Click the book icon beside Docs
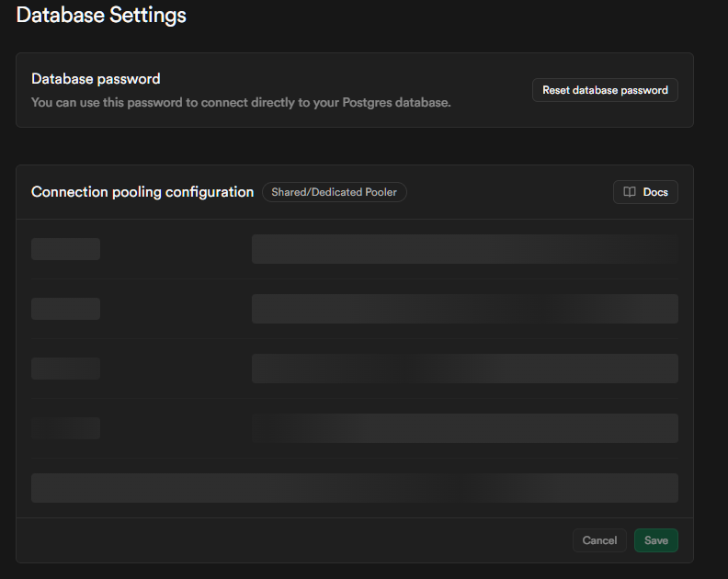Screen dimensions: 728x579 (630, 192)
